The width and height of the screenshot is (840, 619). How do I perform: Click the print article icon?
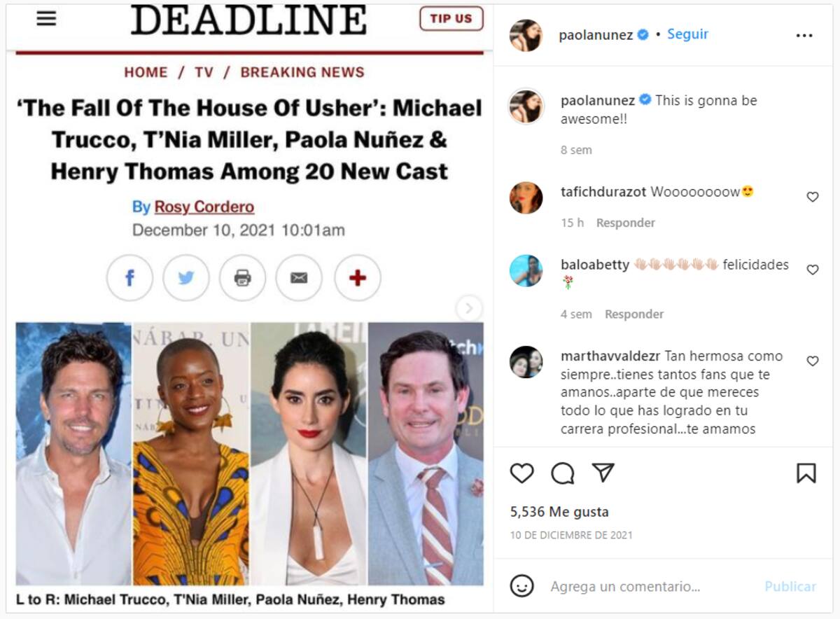point(242,278)
